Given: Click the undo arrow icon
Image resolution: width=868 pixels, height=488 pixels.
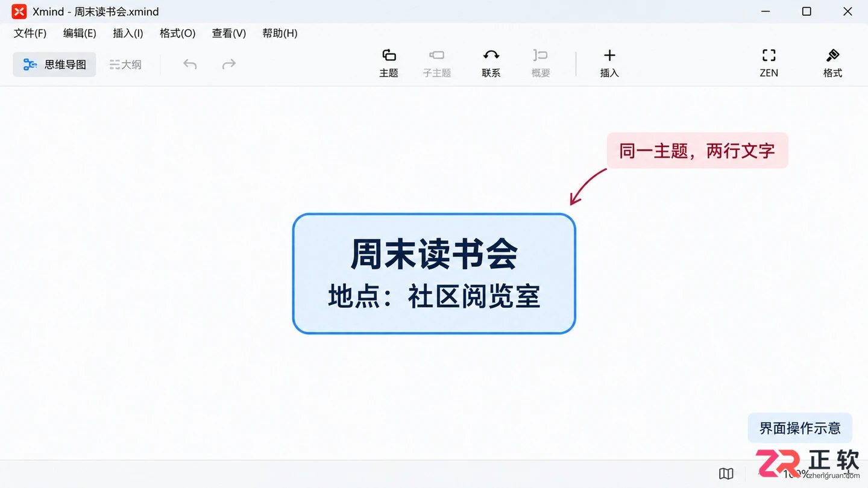Looking at the screenshot, I should coord(190,64).
